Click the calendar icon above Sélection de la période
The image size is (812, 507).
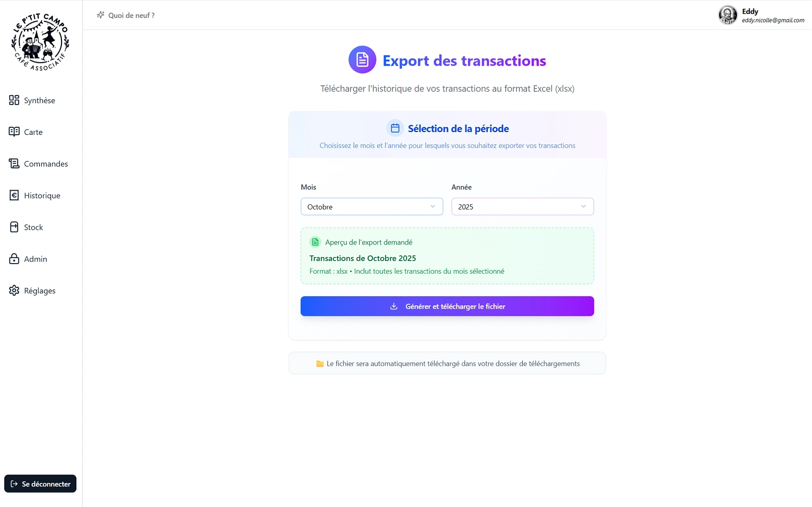tap(395, 128)
